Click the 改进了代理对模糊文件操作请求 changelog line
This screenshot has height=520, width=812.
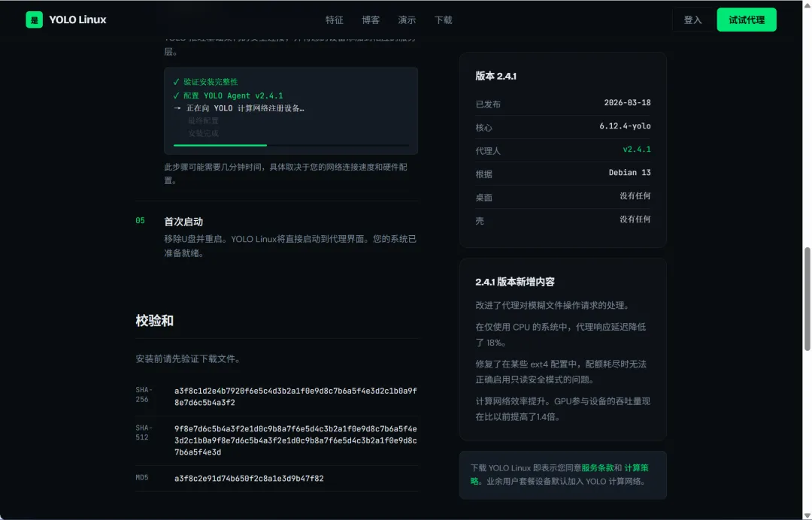[553, 305]
